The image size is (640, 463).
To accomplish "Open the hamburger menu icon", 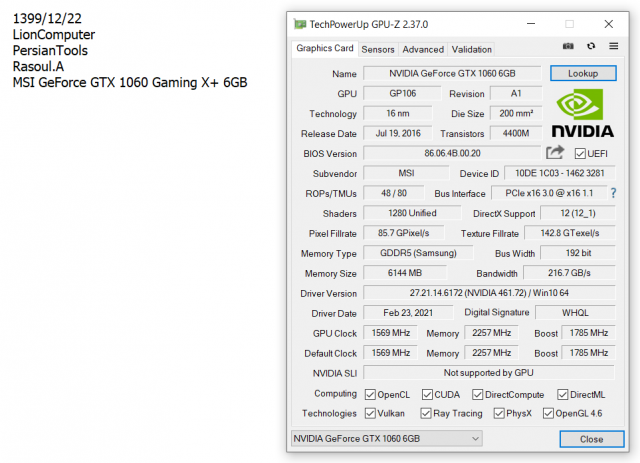I will point(613,46).
